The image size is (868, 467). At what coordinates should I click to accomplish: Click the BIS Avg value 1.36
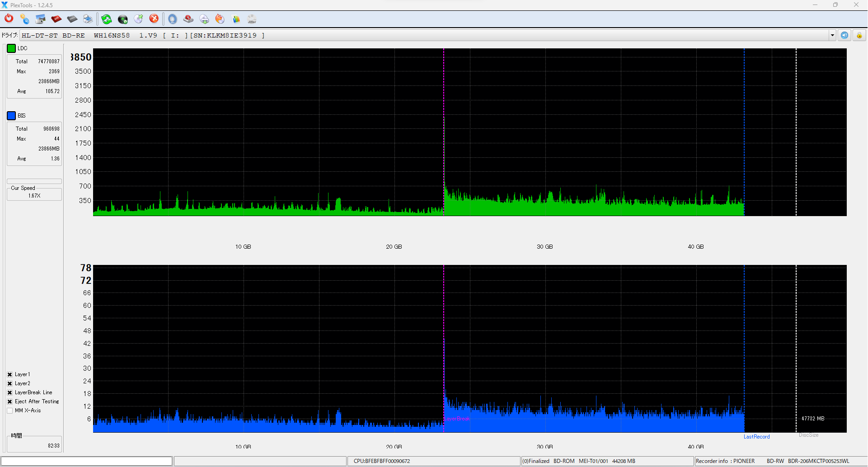[55, 159]
